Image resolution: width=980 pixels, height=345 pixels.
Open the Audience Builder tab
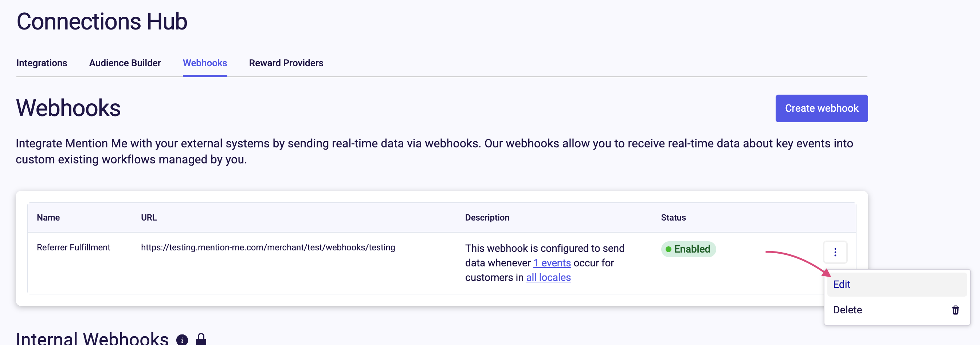tap(125, 63)
